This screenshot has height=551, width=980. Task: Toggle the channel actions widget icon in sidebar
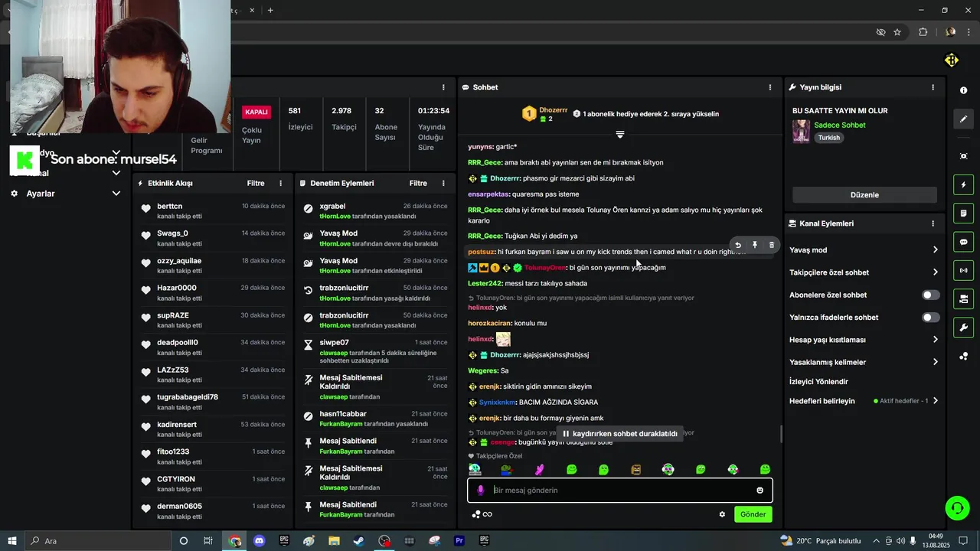[963, 298]
